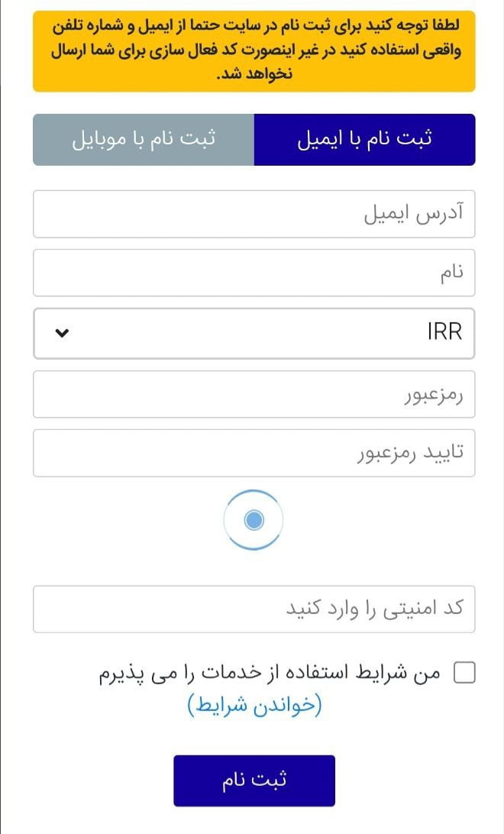Focus the تایید رمزعبور confirm password field
This screenshot has height=834, width=504.
pos(254,453)
